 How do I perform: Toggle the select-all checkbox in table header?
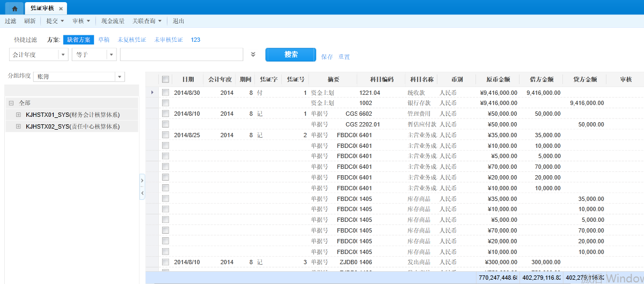click(166, 79)
